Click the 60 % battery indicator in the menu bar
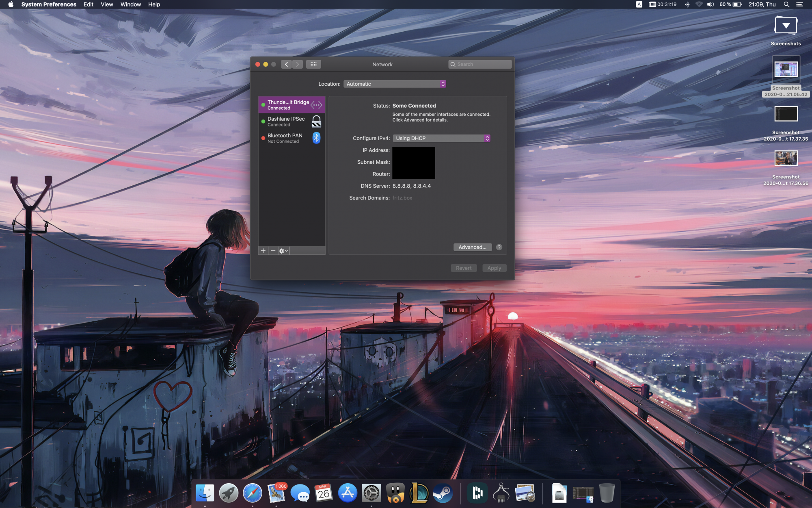This screenshot has height=508, width=812. point(730,4)
